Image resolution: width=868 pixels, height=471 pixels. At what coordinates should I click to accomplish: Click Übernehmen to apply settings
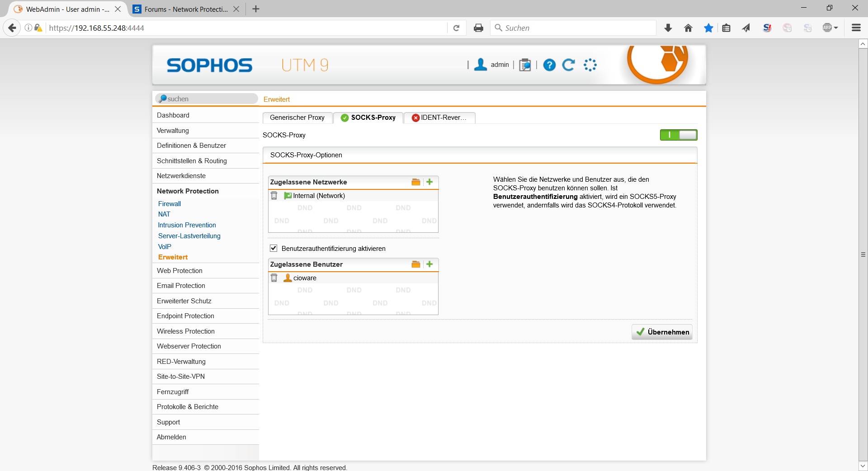pos(662,332)
